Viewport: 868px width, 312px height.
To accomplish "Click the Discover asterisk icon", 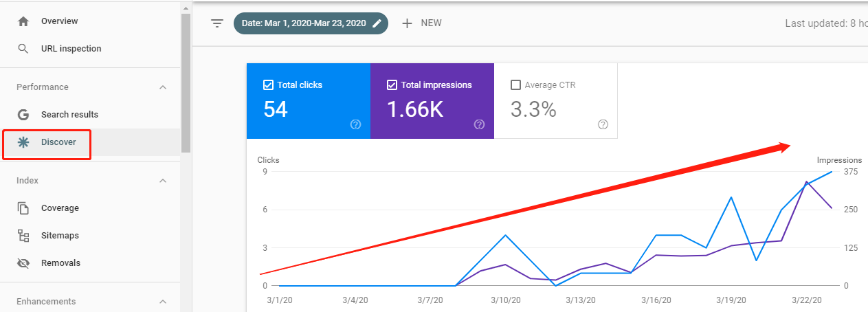I will (23, 142).
